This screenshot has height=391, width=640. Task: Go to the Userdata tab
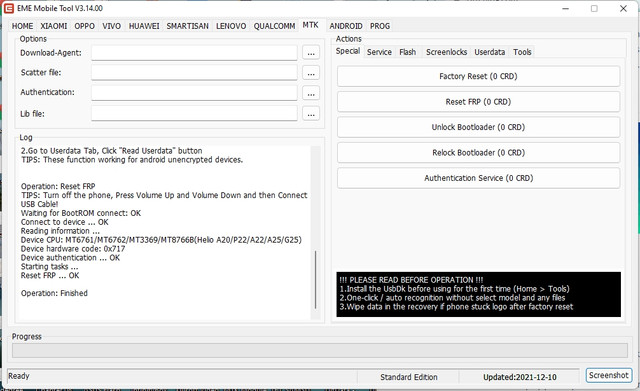click(x=489, y=52)
